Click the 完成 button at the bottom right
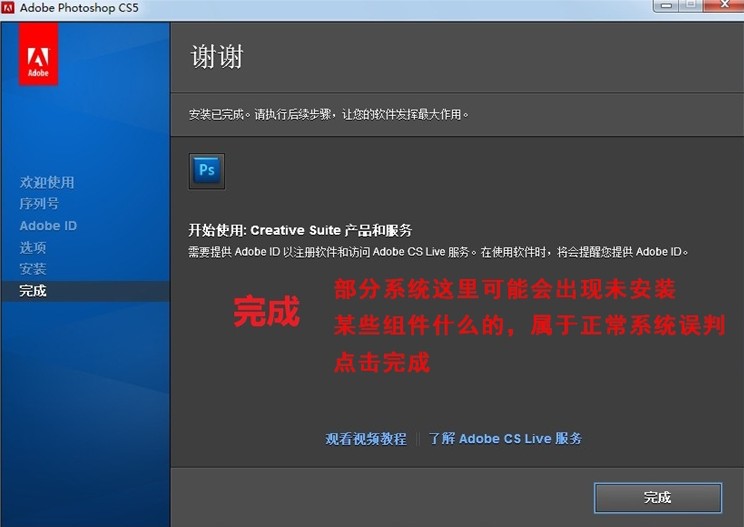Screen dimensions: 744x527 click(658, 498)
